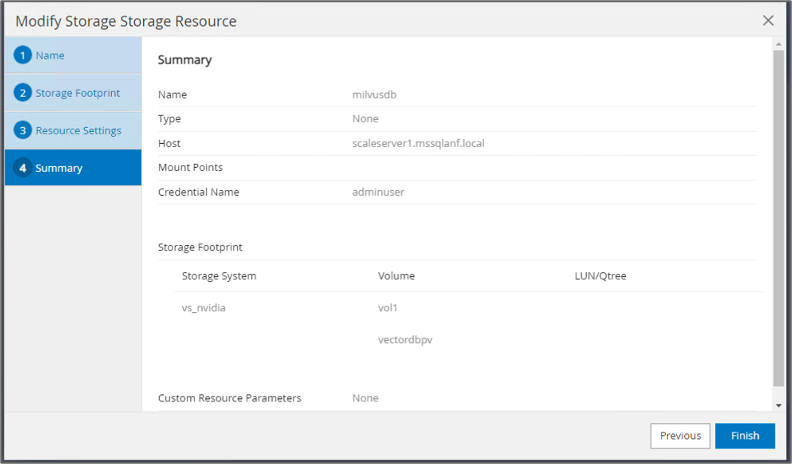Click the vectordbpv volume entry

click(405, 340)
